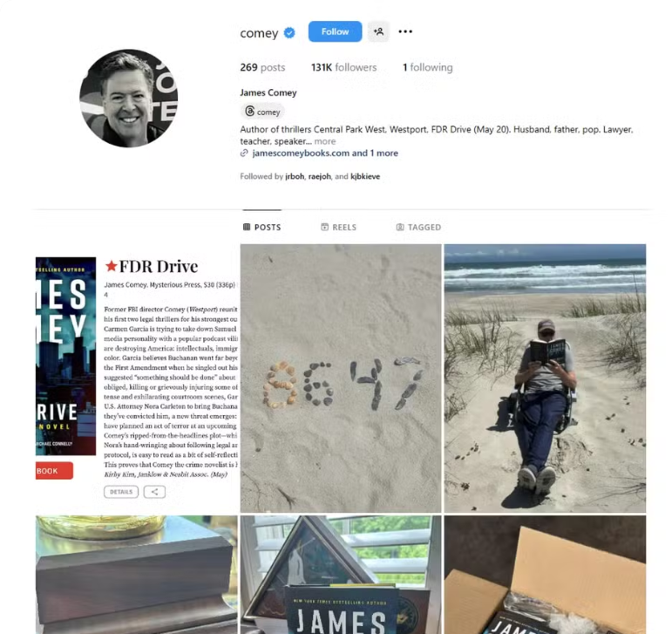Open the similar accounts suggestion icon

click(x=378, y=31)
